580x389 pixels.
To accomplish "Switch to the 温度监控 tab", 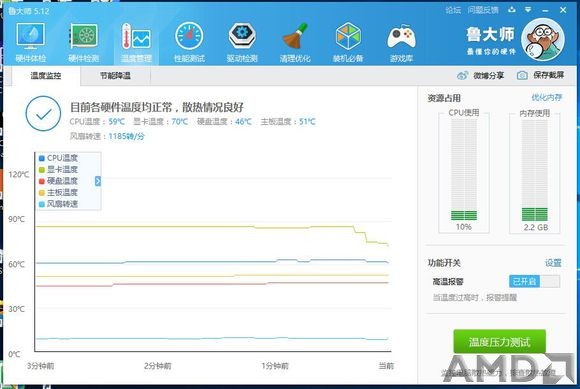I will 46,76.
